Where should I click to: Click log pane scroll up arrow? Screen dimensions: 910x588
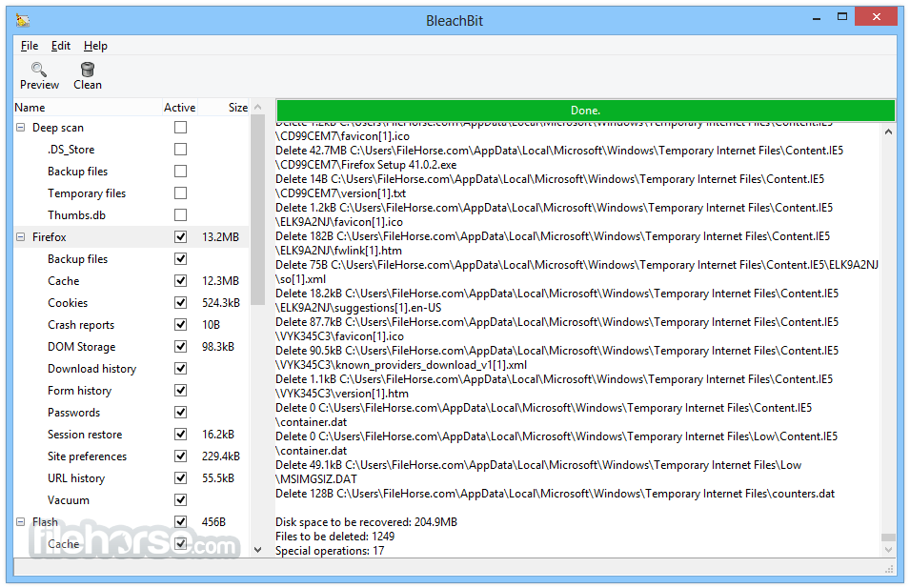coord(888,132)
